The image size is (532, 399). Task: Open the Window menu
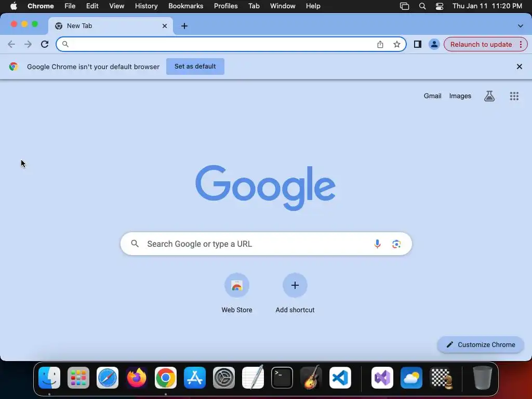[x=283, y=6]
